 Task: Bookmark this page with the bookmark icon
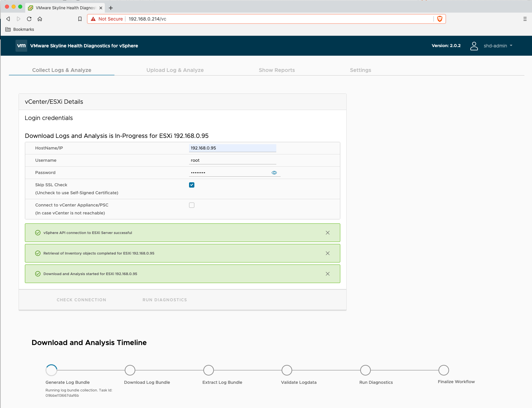point(80,19)
